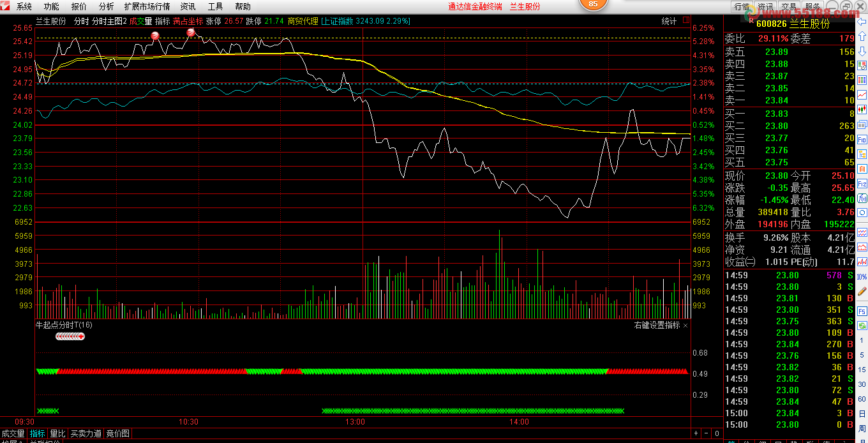Click the 指标 label in chart header
Viewport: 868px width, 443px height.
pos(162,21)
